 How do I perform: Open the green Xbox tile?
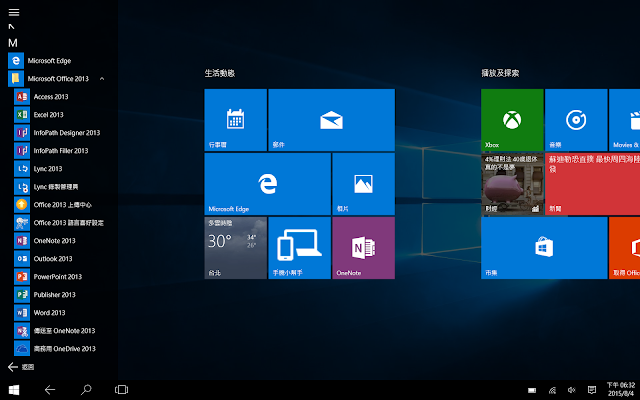512,120
